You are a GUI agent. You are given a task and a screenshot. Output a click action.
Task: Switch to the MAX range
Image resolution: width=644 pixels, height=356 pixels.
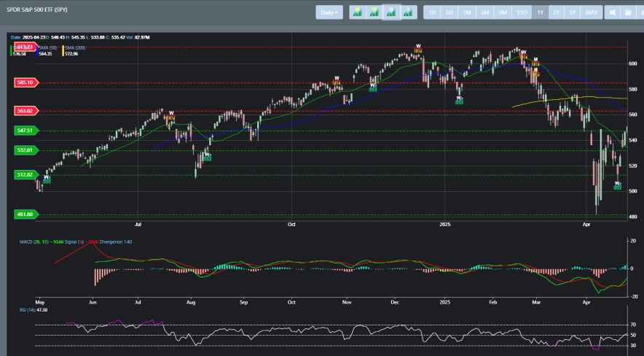coord(592,12)
